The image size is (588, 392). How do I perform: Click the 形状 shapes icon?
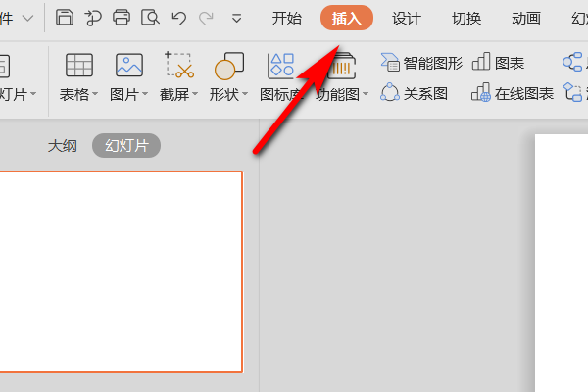coord(228,66)
